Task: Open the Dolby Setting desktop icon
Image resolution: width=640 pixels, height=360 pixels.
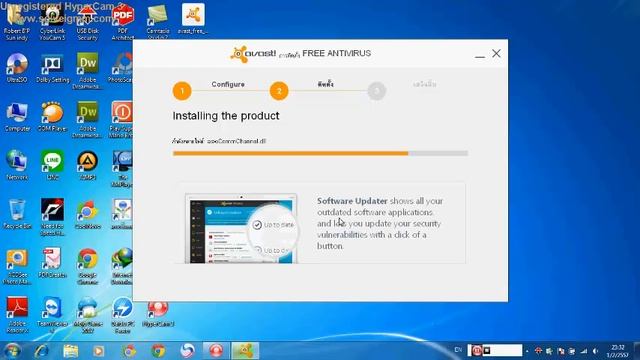Action: [52, 68]
